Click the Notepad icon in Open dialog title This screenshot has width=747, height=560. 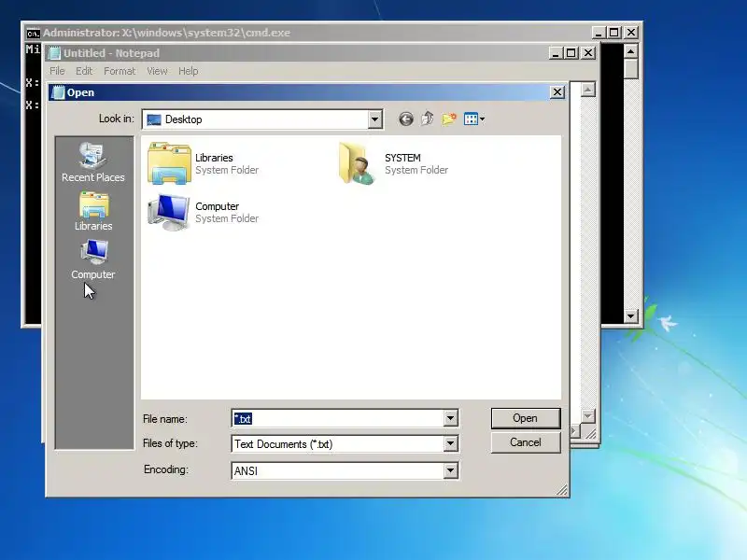[x=58, y=92]
